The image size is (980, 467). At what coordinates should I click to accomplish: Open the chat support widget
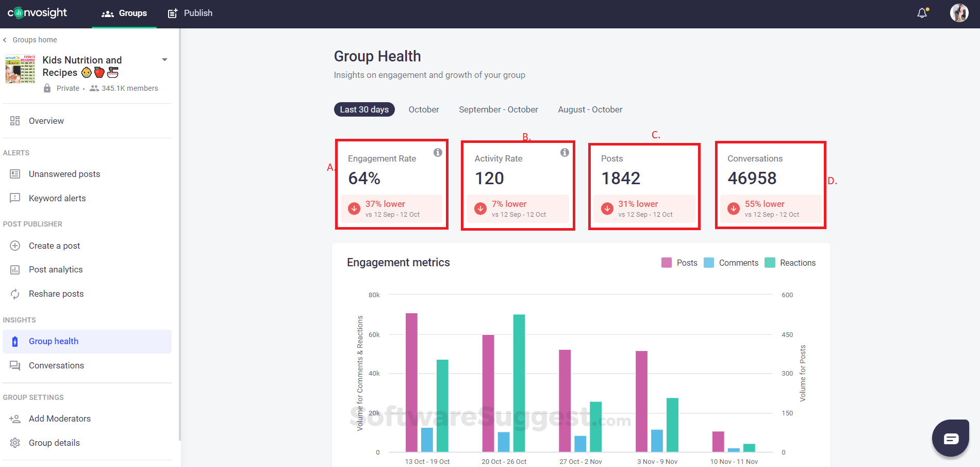[951, 438]
